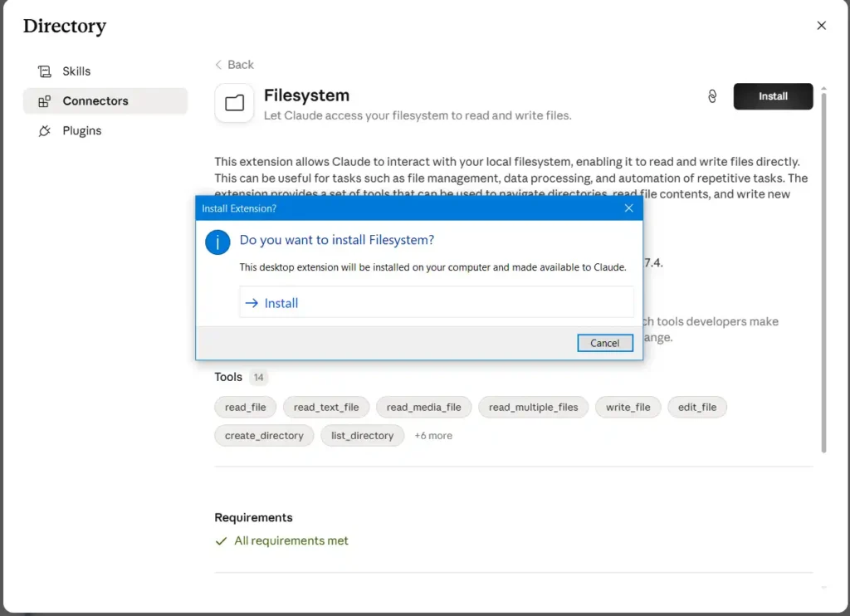
Task: Copy link via the chain icon
Action: 712,96
